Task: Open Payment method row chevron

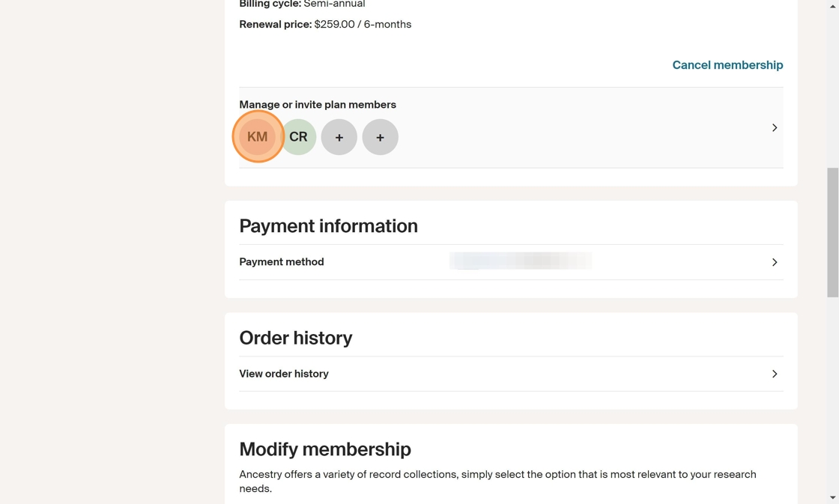Action: [775, 262]
